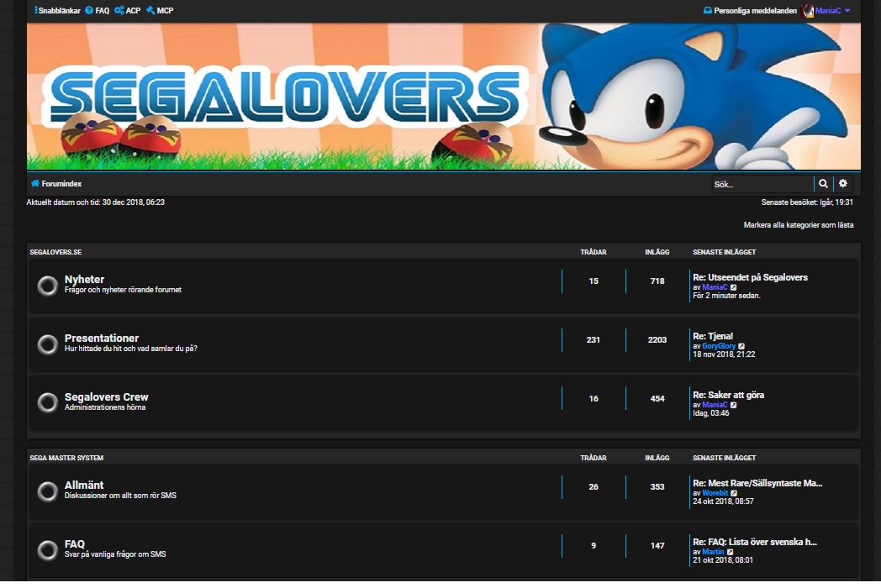This screenshot has width=881, height=588.
Task: Mark all categories as read link
Action: [x=799, y=224]
